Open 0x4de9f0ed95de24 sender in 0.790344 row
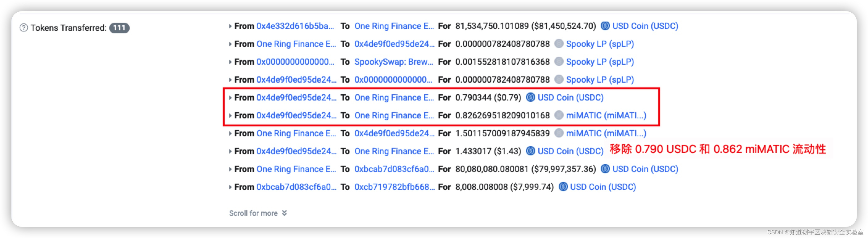Image resolution: width=868 pixels, height=238 pixels. (296, 97)
